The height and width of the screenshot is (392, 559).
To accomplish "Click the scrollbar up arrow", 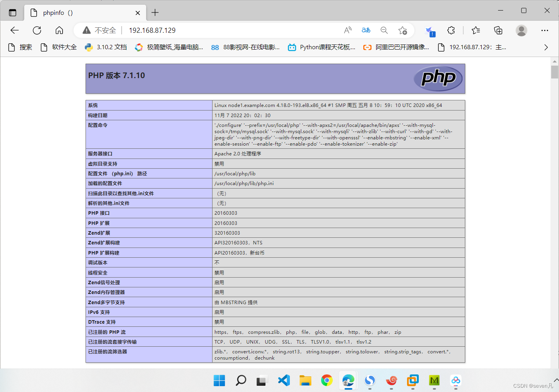I will point(555,61).
